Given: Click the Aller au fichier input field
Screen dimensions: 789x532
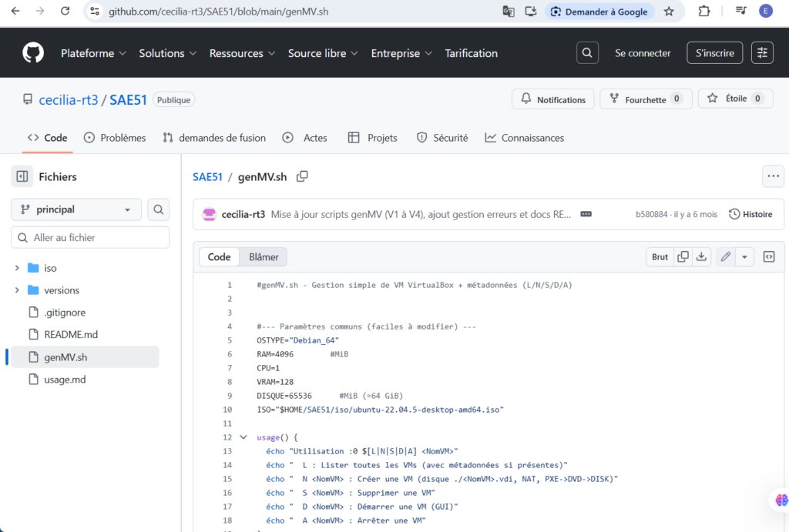Looking at the screenshot, I should click(x=90, y=238).
